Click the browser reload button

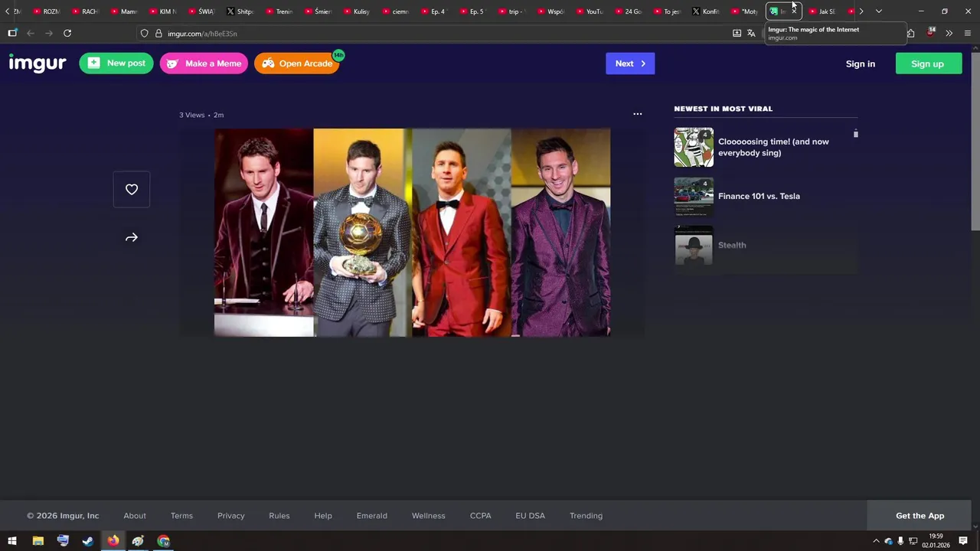click(67, 33)
